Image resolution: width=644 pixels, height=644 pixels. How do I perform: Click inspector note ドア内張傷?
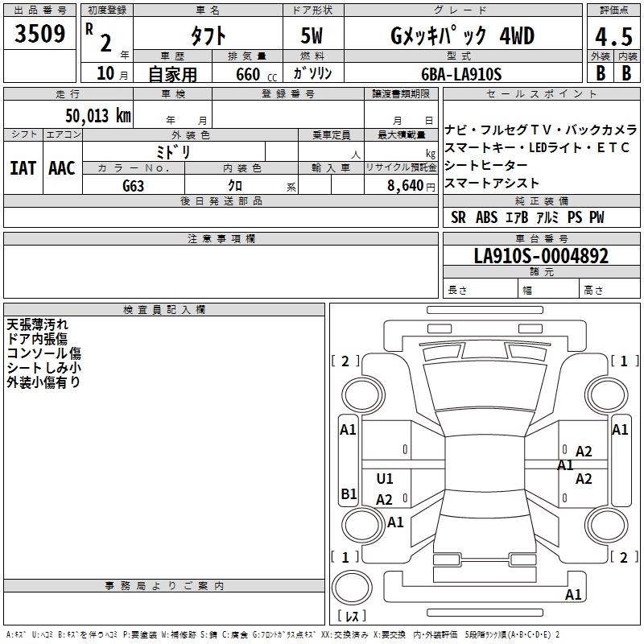[x=37, y=339]
